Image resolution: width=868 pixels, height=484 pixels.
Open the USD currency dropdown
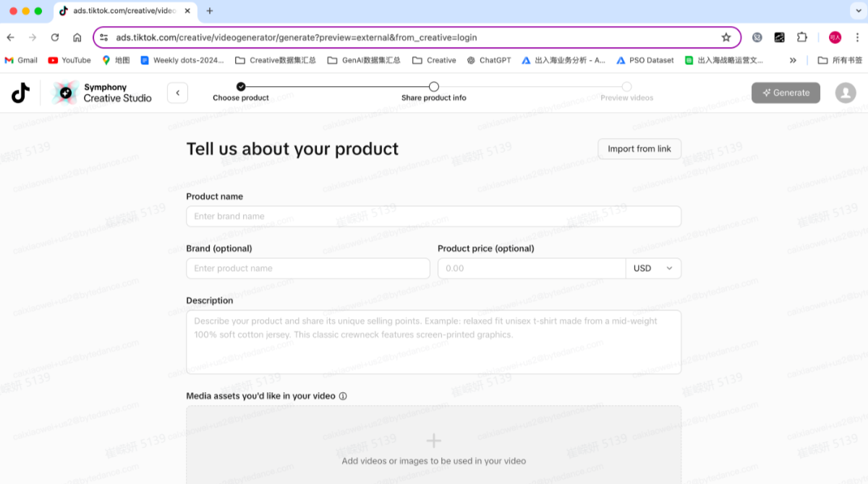[x=653, y=268]
